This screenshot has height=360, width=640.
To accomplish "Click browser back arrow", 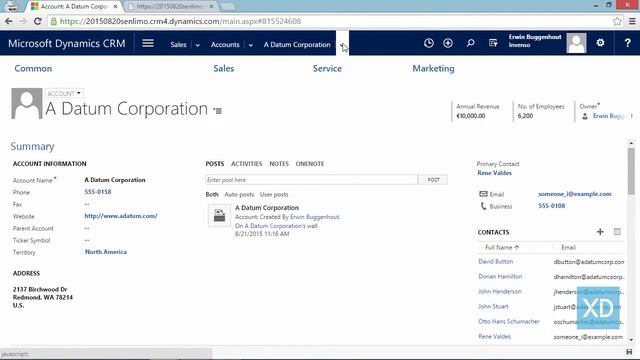I will coord(9,21).
